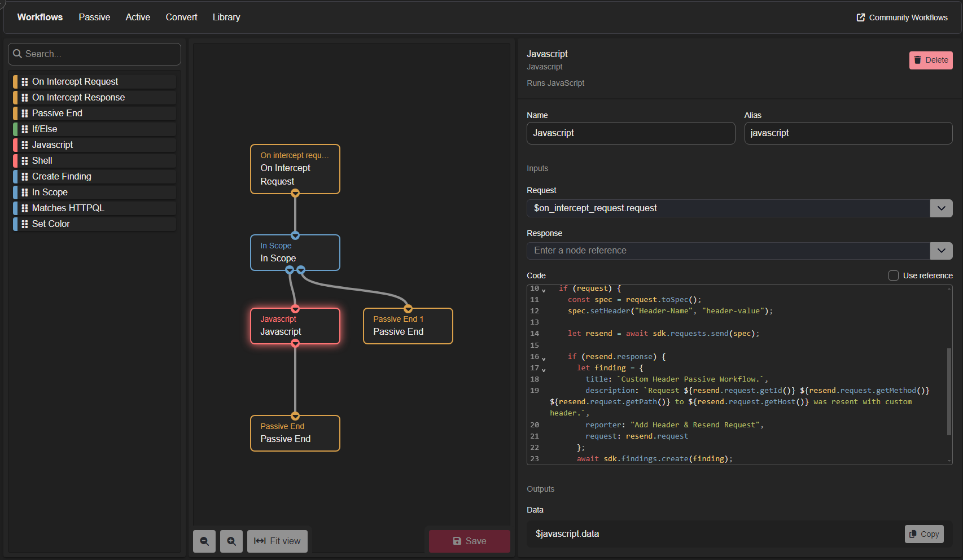The height and width of the screenshot is (560, 963).
Task: Click the grip icon beside Passive End
Action: (x=25, y=113)
